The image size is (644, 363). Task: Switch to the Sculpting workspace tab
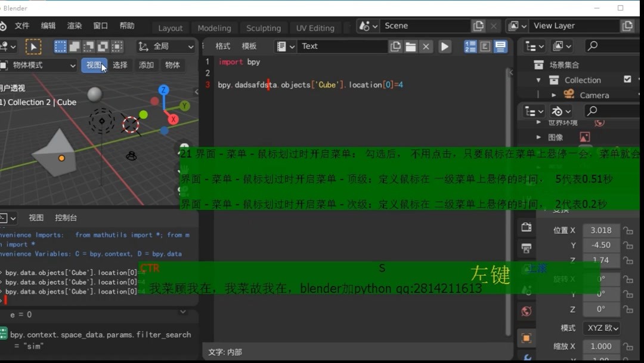tap(264, 27)
